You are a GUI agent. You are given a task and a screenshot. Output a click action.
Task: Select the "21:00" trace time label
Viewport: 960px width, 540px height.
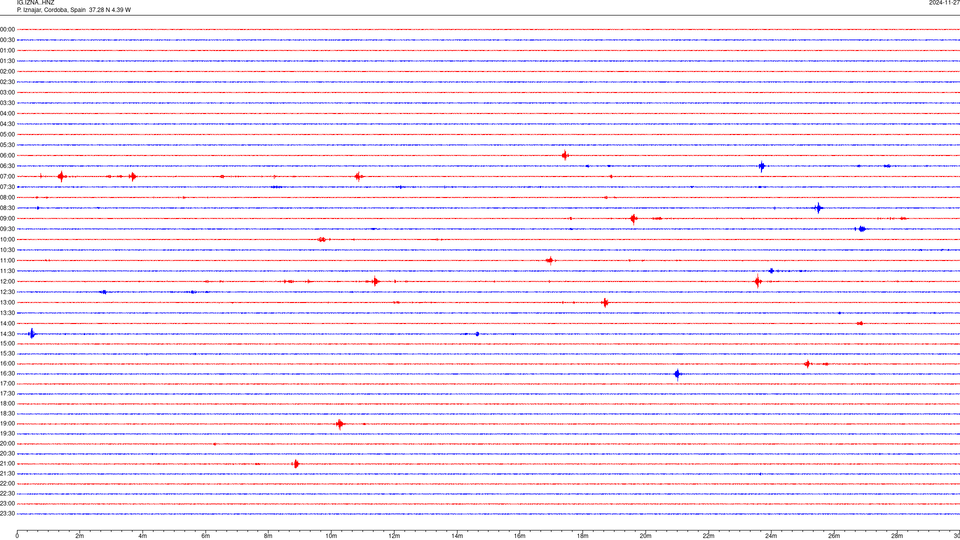[7, 464]
